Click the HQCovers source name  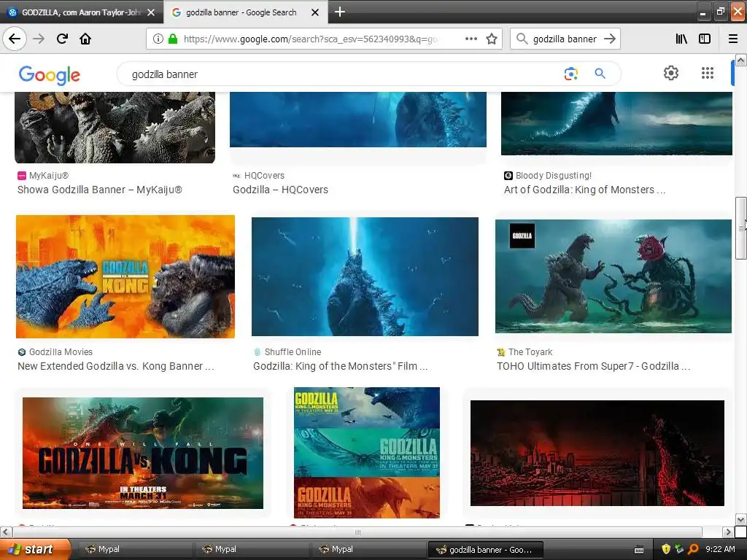[264, 175]
